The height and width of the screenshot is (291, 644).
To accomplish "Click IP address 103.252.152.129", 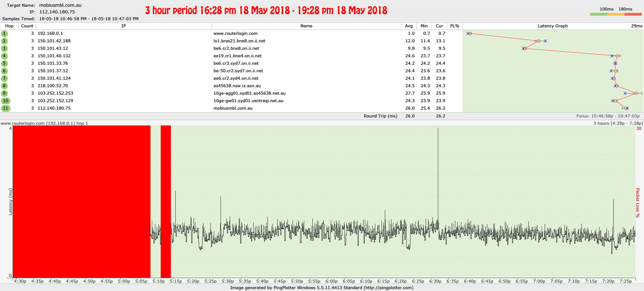I will tap(56, 101).
